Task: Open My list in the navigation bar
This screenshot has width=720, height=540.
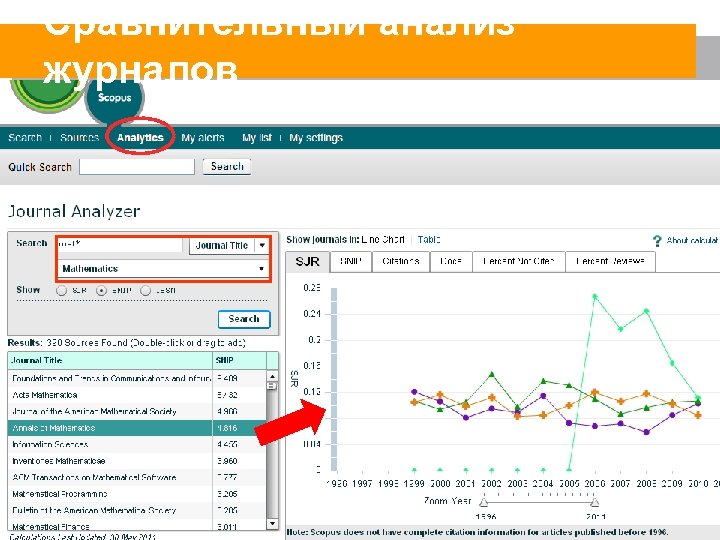Action: (x=257, y=138)
